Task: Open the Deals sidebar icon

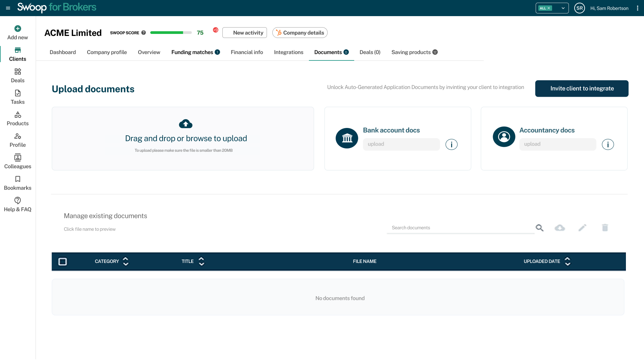Action: pyautogui.click(x=18, y=72)
